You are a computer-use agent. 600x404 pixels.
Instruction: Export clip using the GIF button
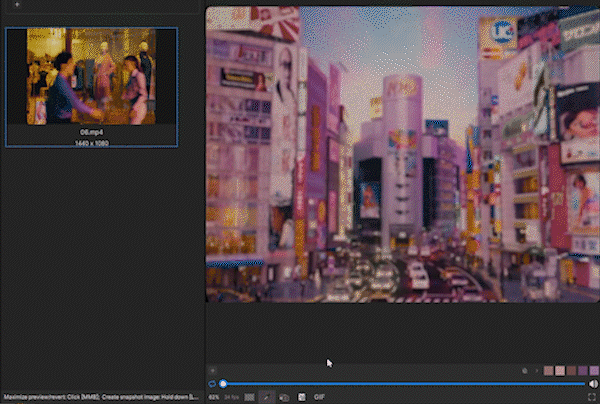319,397
